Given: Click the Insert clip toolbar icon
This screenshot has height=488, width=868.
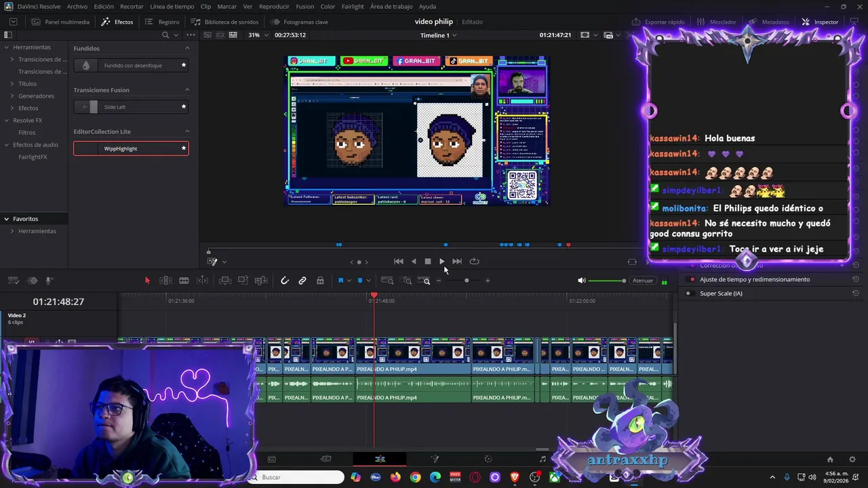Looking at the screenshot, I should 225,281.
